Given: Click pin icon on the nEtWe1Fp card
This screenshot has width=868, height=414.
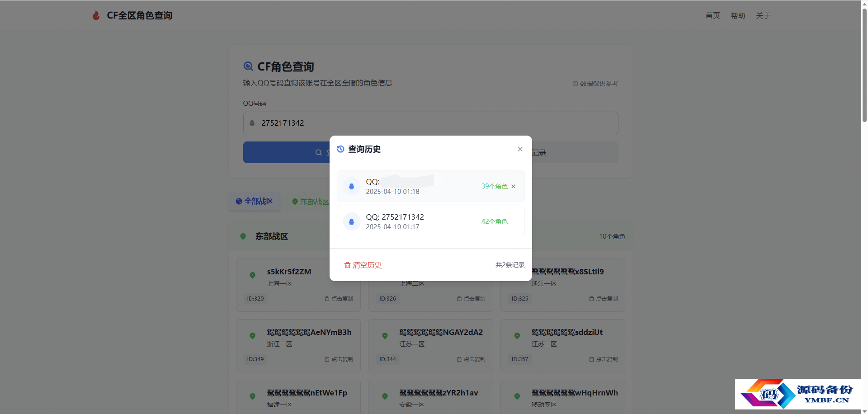Looking at the screenshot, I should tap(252, 396).
